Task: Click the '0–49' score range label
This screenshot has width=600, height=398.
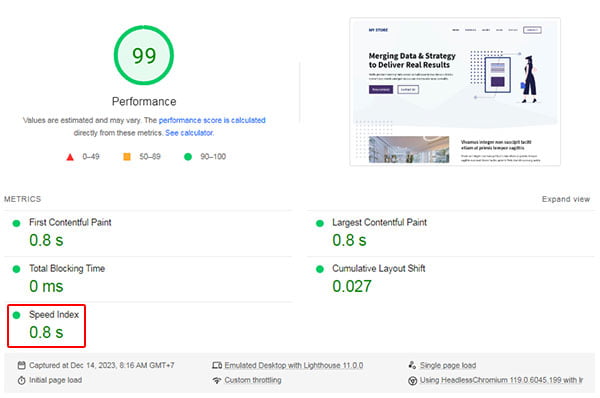Action: 91,157
